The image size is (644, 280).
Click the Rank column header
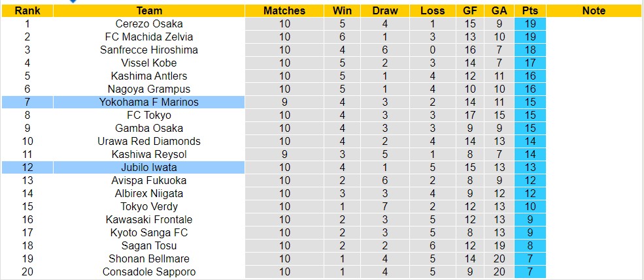tap(27, 10)
